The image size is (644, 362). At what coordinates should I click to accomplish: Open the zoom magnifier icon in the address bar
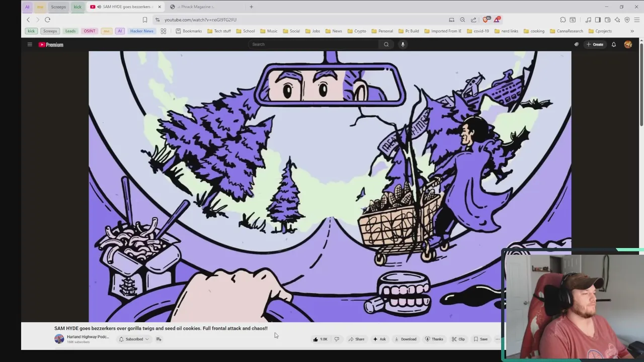click(462, 20)
